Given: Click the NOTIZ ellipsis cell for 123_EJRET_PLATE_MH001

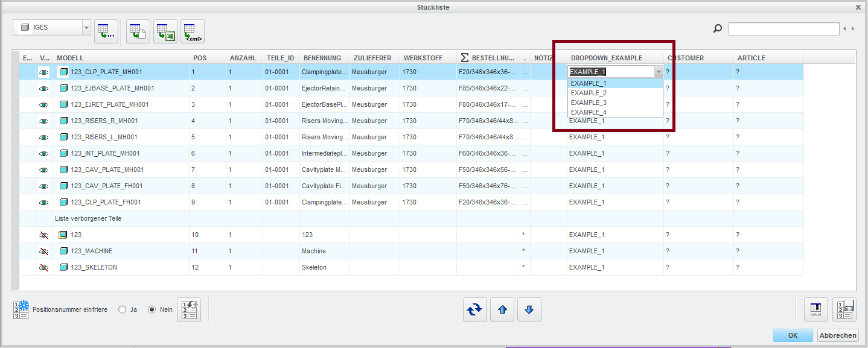Looking at the screenshot, I should click(525, 104).
